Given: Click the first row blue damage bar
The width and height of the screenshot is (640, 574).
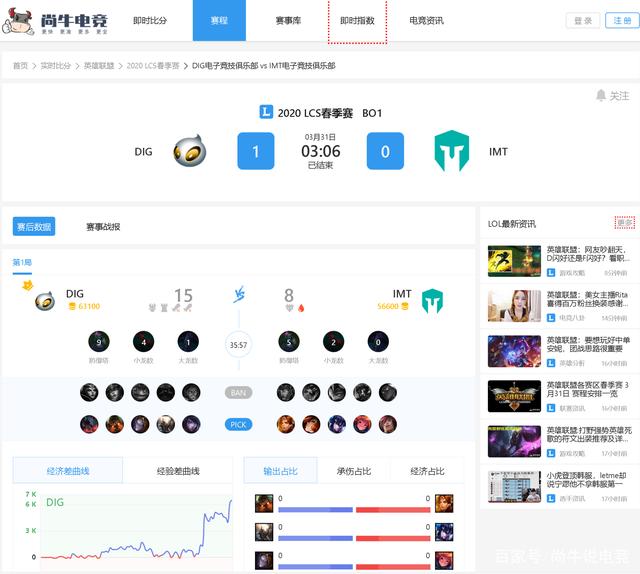Looking at the screenshot, I should (316, 509).
